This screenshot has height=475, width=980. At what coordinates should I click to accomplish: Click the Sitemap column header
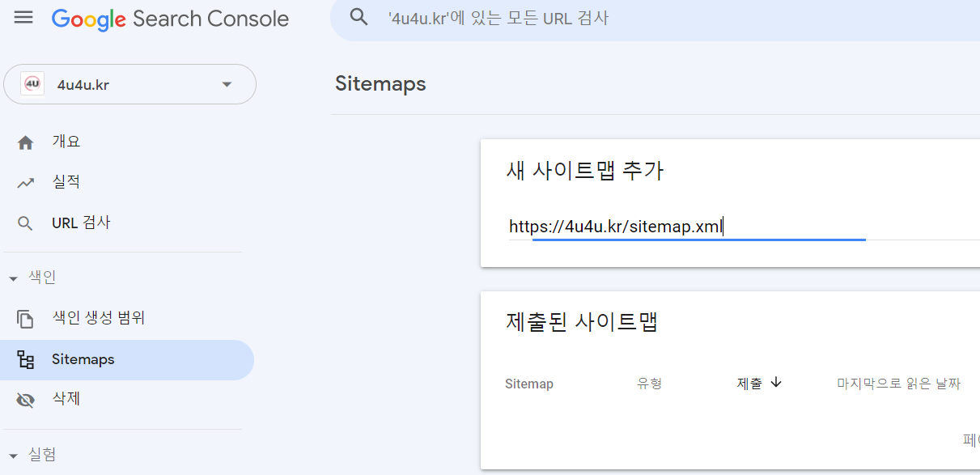pyautogui.click(x=529, y=383)
